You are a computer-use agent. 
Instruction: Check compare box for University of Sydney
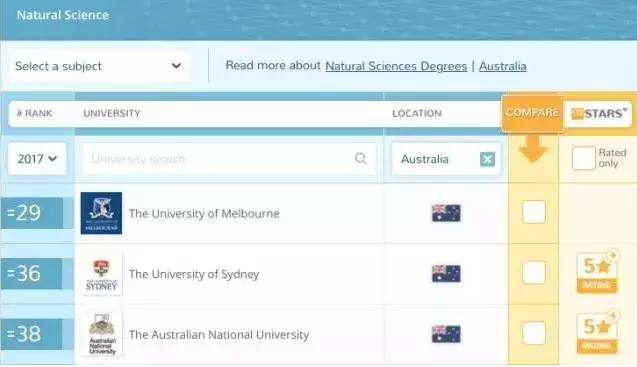click(x=533, y=272)
